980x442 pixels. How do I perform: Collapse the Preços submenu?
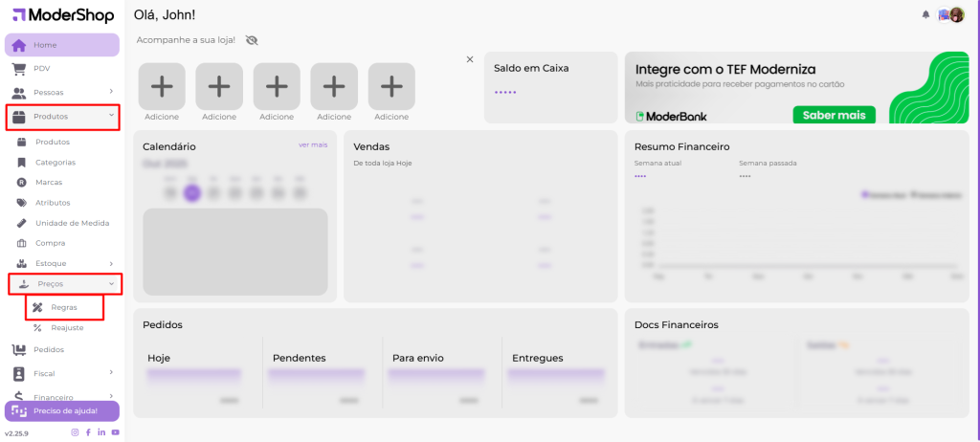pyautogui.click(x=111, y=284)
